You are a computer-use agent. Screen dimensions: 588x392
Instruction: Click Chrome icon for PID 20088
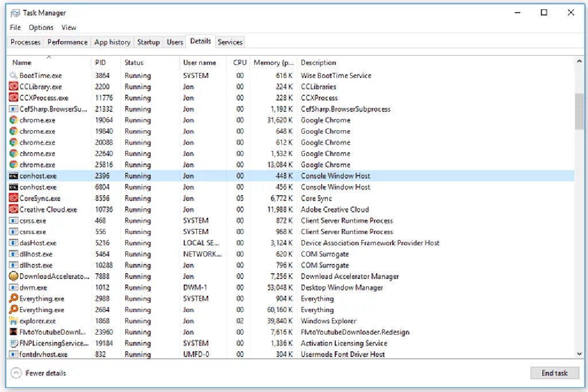point(14,142)
